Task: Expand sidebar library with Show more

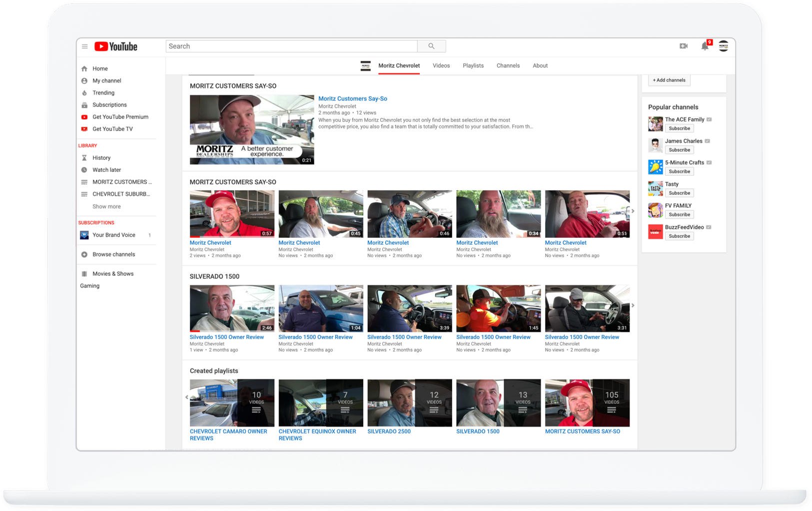Action: click(106, 206)
